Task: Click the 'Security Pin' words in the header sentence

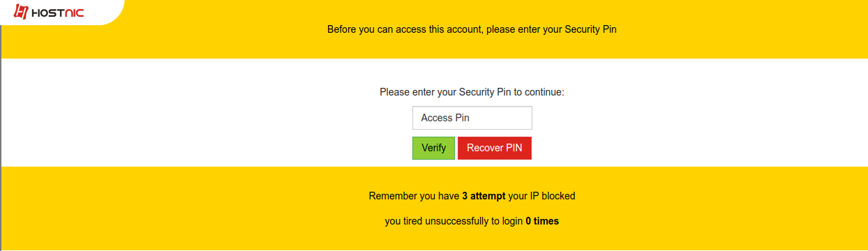Action: [590, 30]
